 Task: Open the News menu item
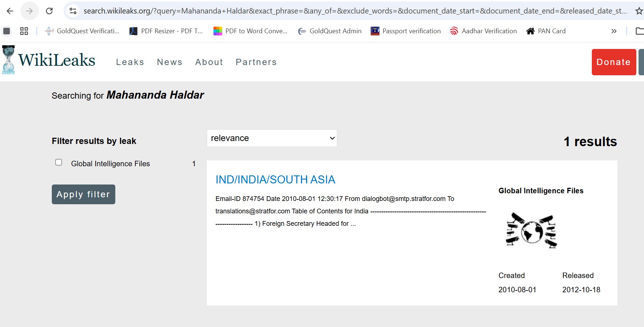[x=170, y=62]
